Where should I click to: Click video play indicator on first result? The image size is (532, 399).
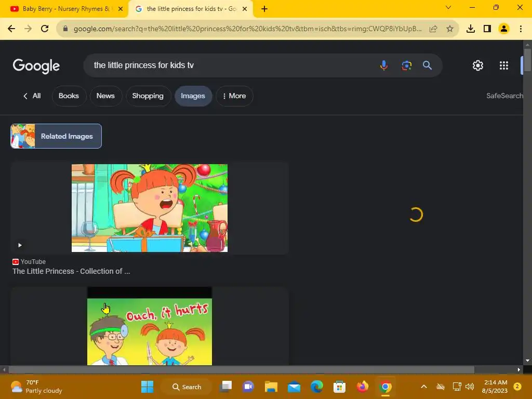pyautogui.click(x=20, y=245)
